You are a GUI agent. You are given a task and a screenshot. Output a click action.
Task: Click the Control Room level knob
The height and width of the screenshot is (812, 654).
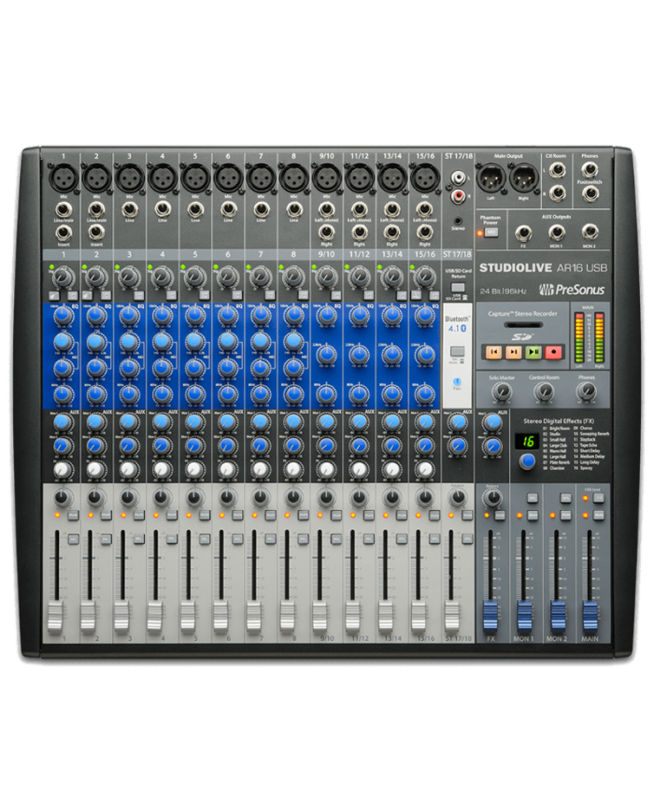tap(543, 392)
